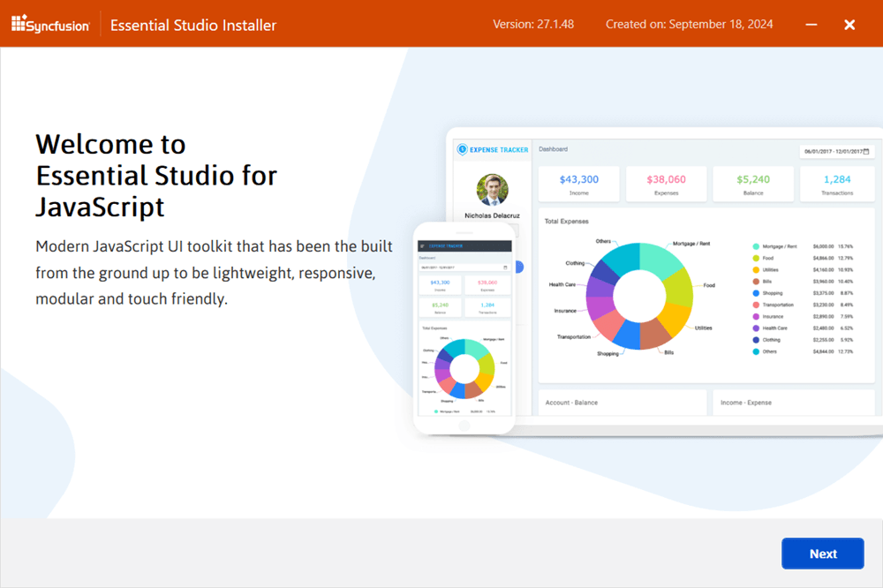
Task: Click the 'Welcome to Essential Studio for JavaScript' heading
Action: (x=156, y=175)
